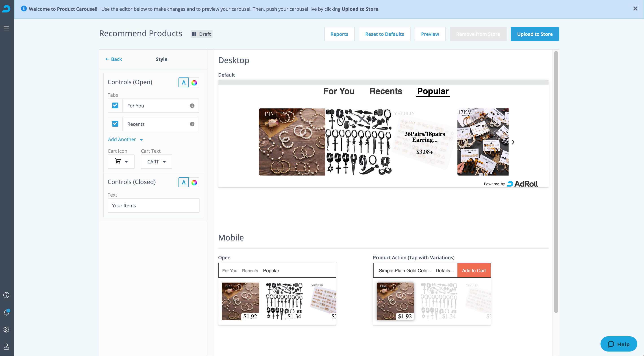Uncheck the Recents tab checkbox
Screen dimensions: 644x356
tap(115, 124)
